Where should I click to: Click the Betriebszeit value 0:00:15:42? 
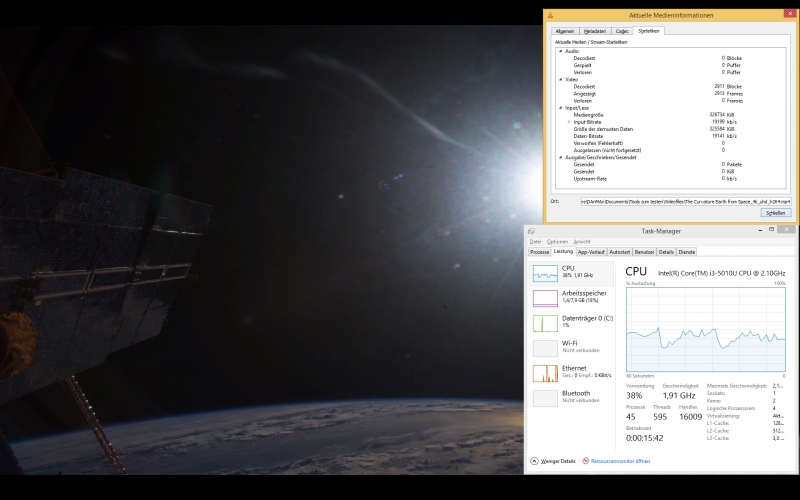point(644,438)
